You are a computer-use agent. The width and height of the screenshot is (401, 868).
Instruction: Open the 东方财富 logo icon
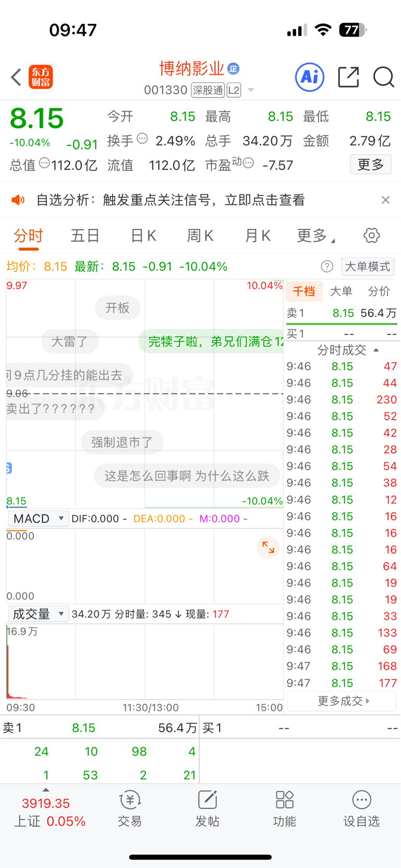coord(41,77)
